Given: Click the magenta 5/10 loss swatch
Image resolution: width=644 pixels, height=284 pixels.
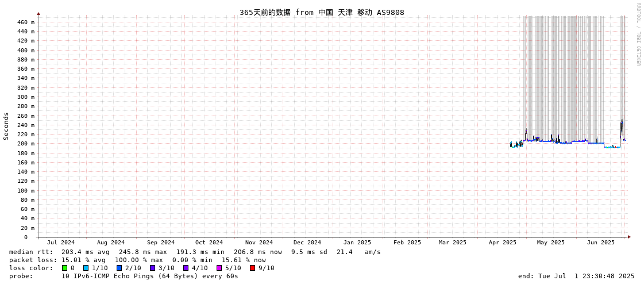Looking at the screenshot, I should pyautogui.click(x=219, y=268).
